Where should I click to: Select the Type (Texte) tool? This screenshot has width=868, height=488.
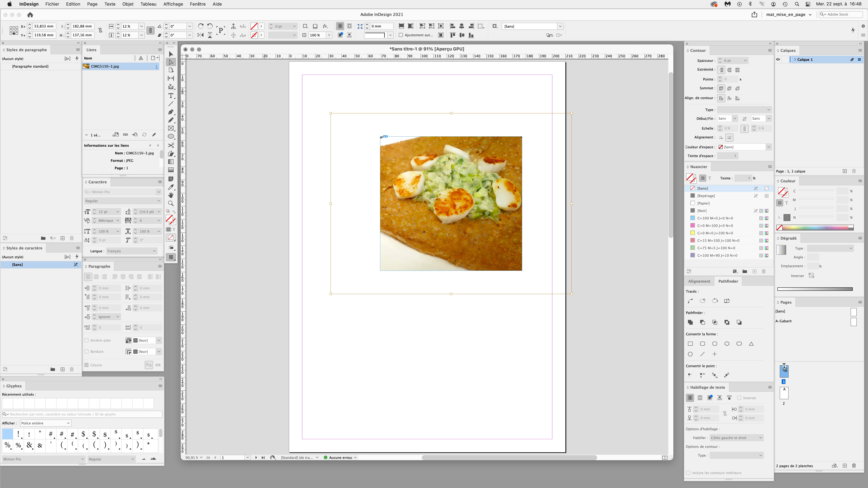click(171, 96)
